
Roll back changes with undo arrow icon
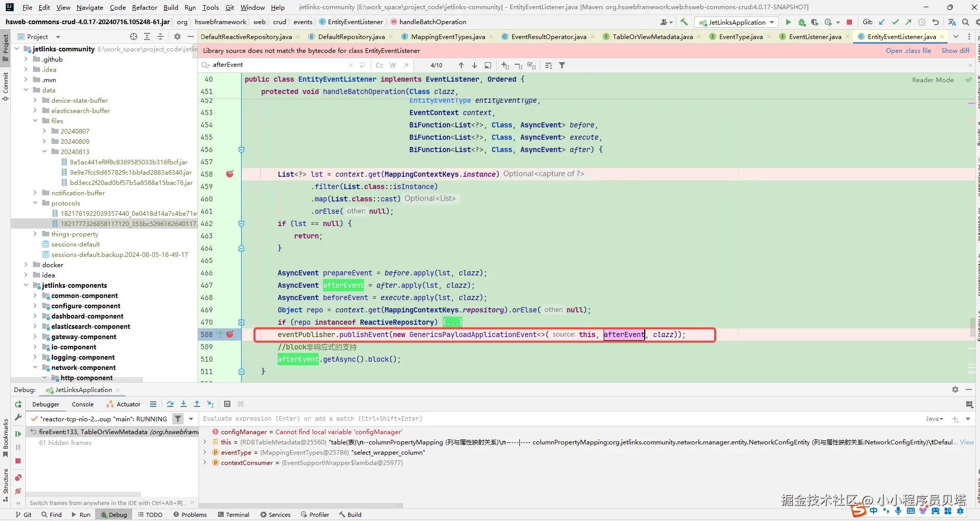[x=936, y=22]
